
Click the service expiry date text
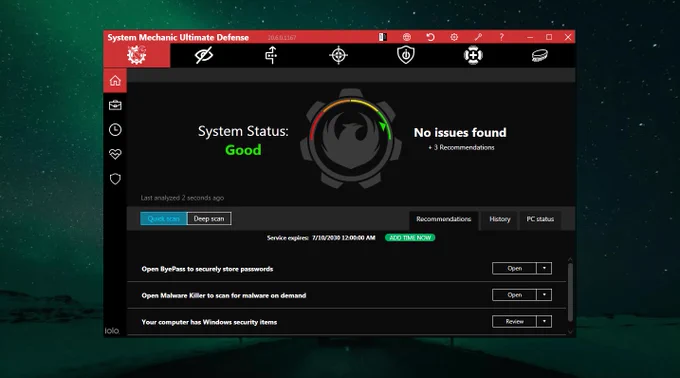[343, 238]
